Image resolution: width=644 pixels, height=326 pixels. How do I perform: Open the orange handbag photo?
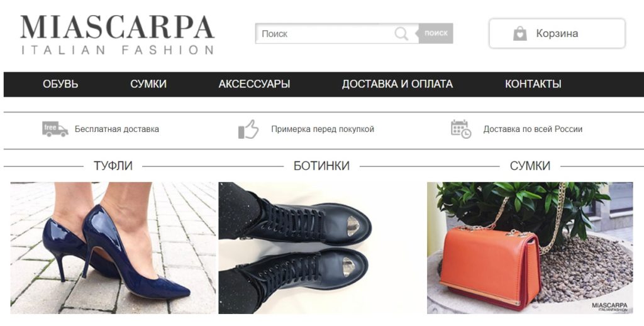click(530, 247)
